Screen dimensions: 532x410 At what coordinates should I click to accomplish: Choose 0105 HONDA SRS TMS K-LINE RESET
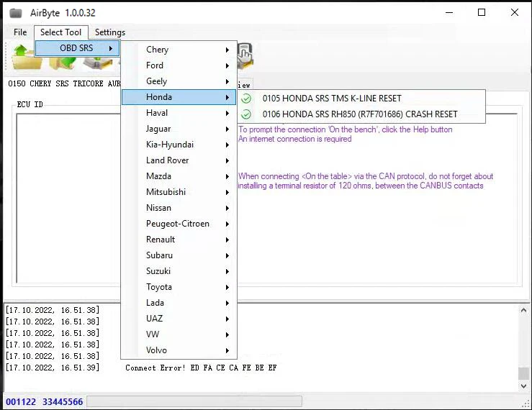361,99
